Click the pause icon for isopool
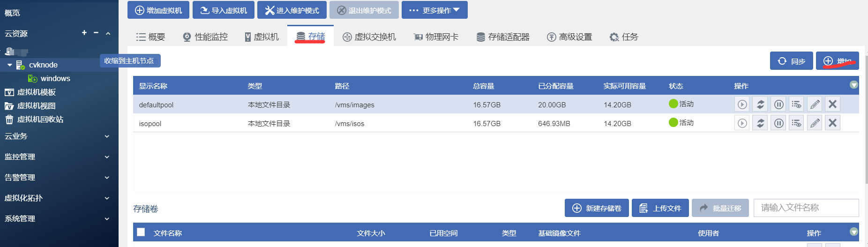Screen dimensions: 868x247 coord(778,123)
